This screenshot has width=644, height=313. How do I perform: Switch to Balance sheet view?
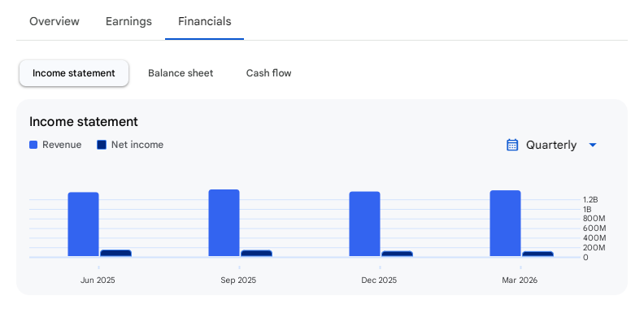[181, 73]
